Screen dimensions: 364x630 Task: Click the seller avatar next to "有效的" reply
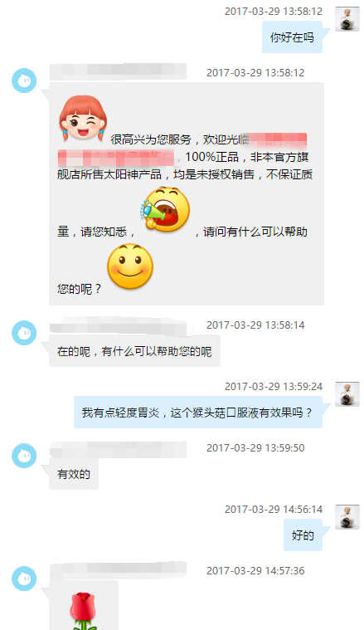(x=24, y=456)
